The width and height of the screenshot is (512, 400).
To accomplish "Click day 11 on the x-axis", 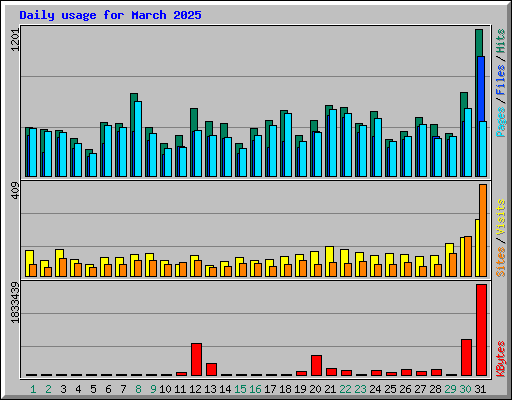I will [180, 389].
